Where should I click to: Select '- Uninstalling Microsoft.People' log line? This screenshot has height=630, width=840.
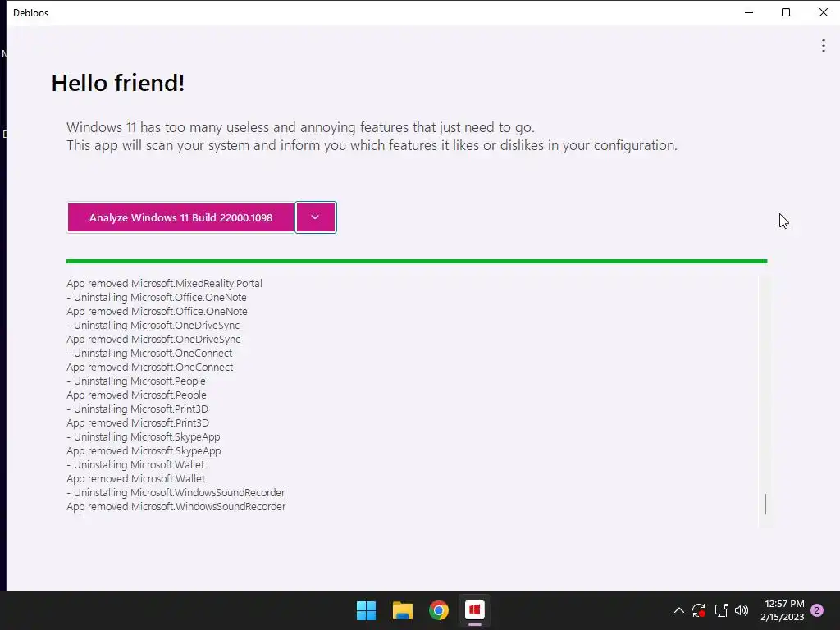pos(136,381)
